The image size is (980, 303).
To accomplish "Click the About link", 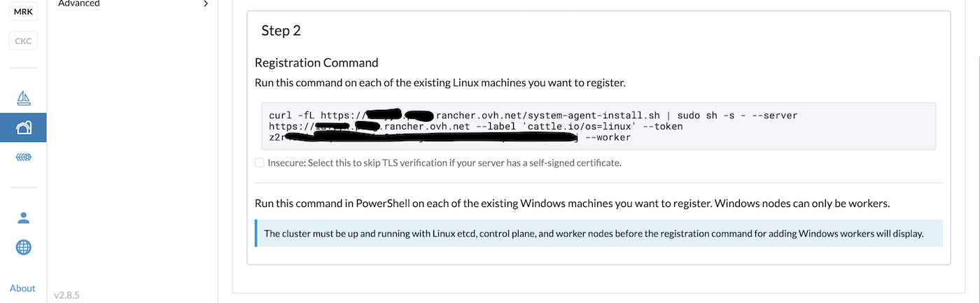I will point(22,288).
